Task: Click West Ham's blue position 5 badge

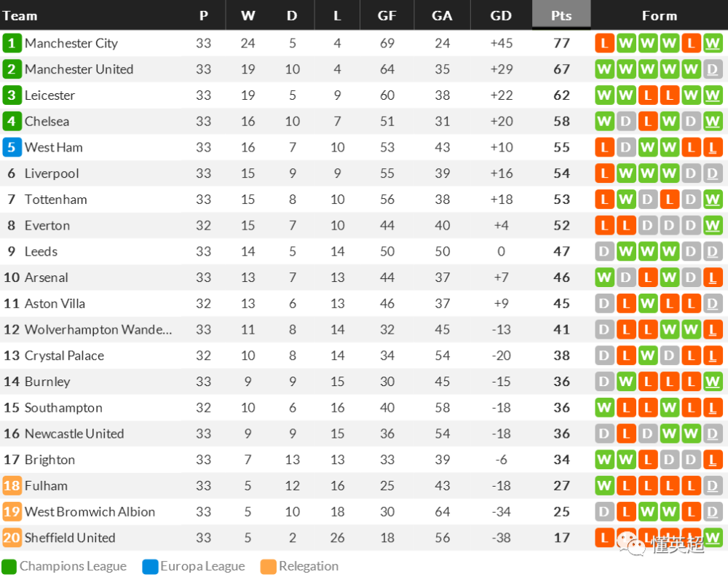Action: [x=12, y=147]
